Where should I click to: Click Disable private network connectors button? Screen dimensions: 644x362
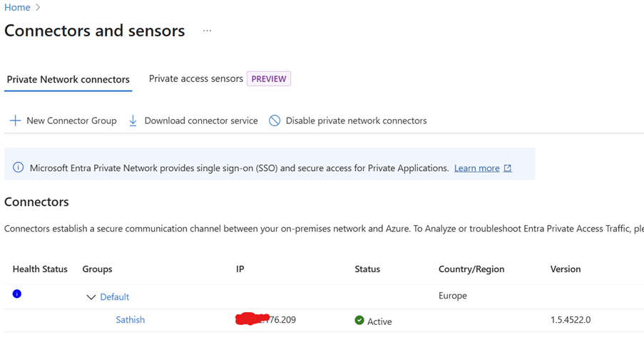(x=356, y=120)
